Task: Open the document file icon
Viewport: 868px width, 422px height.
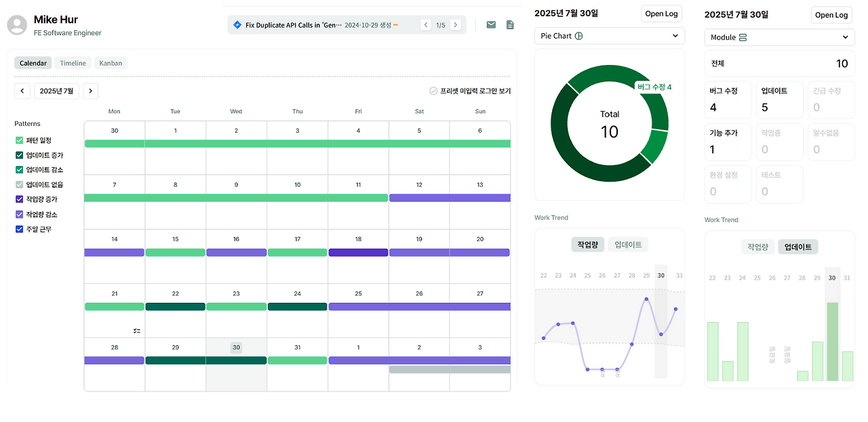Action: click(x=510, y=24)
